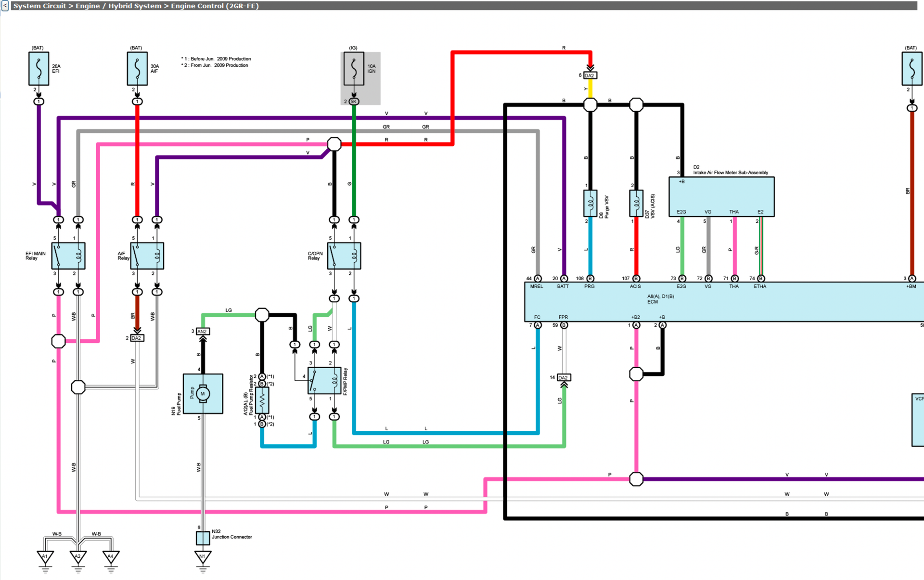Click the Intake Air Flow Meter Sub-Assembly box
Screen dimensions: 924x580
pyautogui.click(x=721, y=196)
